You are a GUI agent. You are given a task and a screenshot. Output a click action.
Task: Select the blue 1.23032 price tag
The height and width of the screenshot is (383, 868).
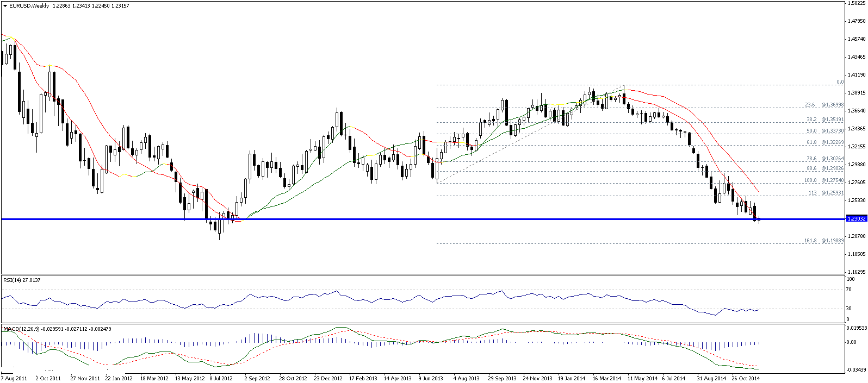pos(856,218)
